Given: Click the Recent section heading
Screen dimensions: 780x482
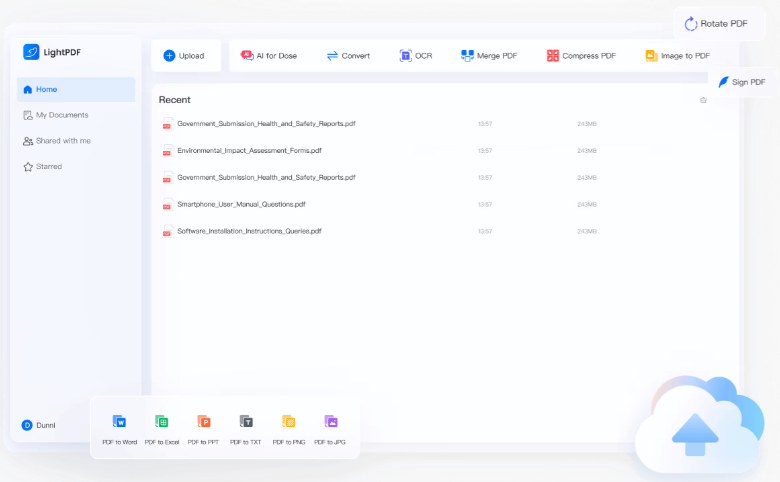Looking at the screenshot, I should pos(175,100).
